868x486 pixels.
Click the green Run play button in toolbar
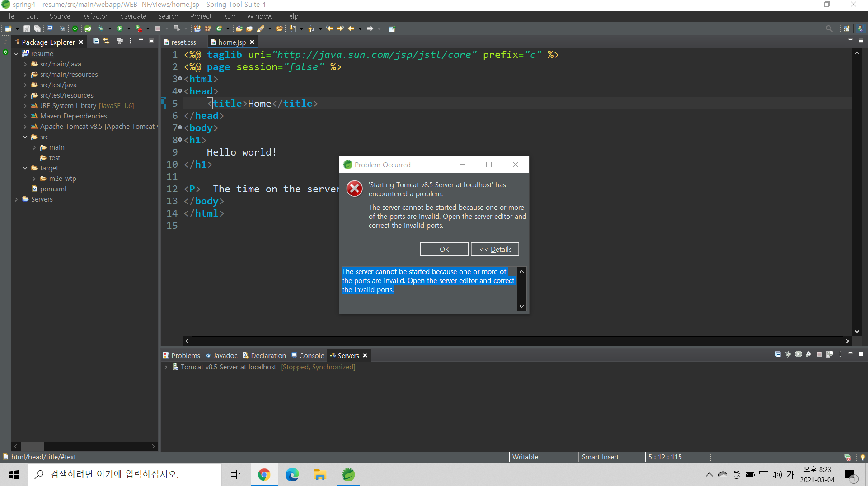pyautogui.click(x=120, y=28)
